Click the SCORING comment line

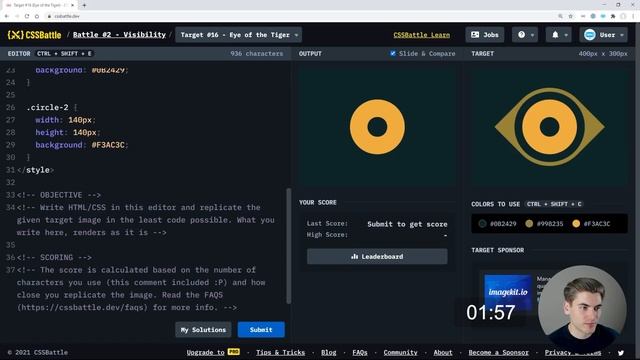54,258
